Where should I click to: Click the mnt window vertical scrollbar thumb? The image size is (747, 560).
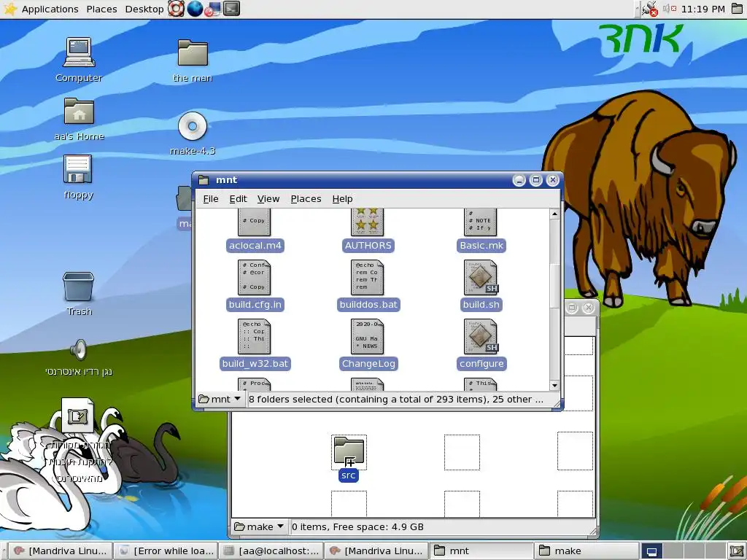(x=554, y=286)
